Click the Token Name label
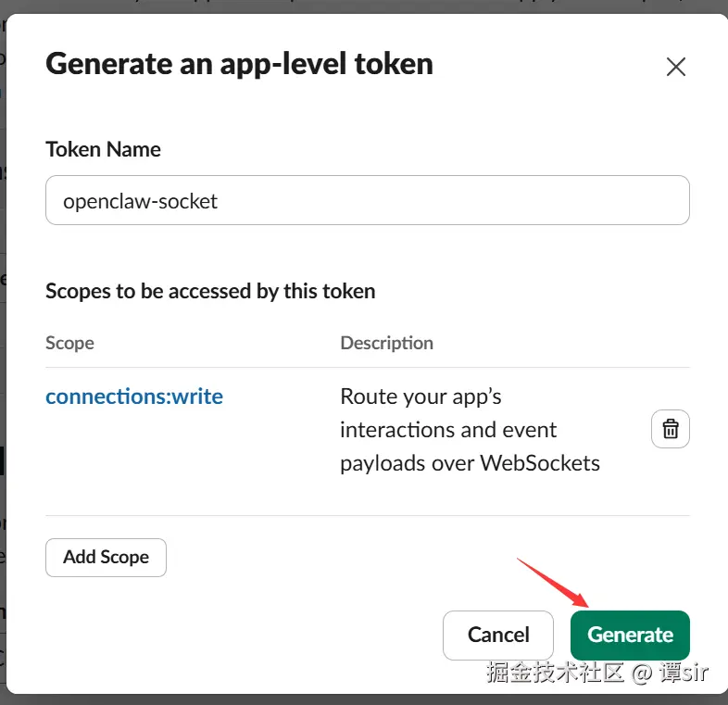728x705 pixels. (x=103, y=149)
